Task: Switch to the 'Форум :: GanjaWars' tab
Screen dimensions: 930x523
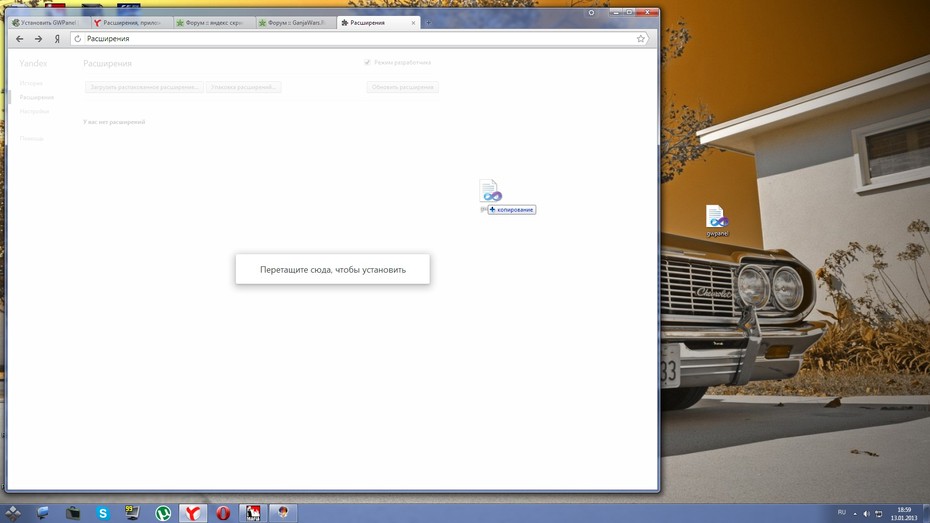Action: (x=295, y=23)
